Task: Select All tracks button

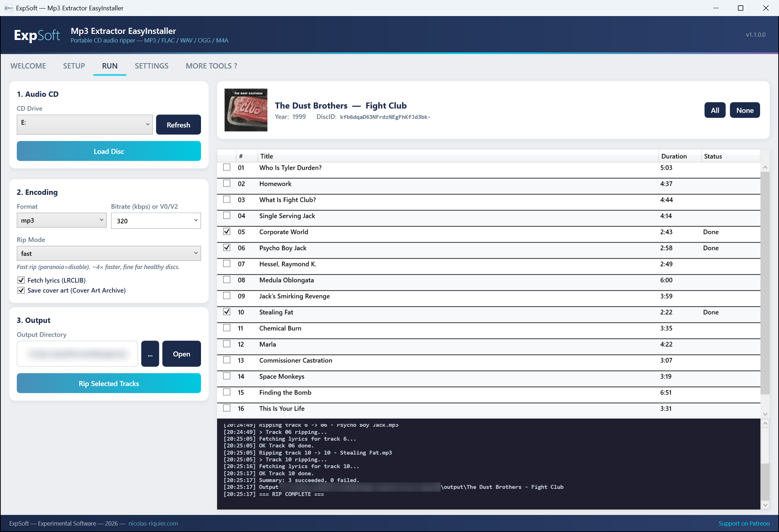Action: pos(715,110)
